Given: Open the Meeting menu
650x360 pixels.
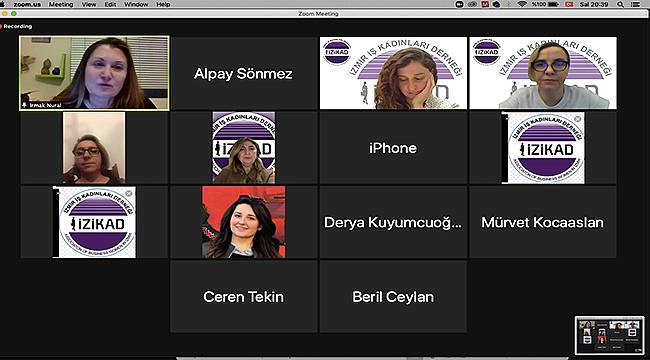Looking at the screenshot, I should tap(61, 4).
